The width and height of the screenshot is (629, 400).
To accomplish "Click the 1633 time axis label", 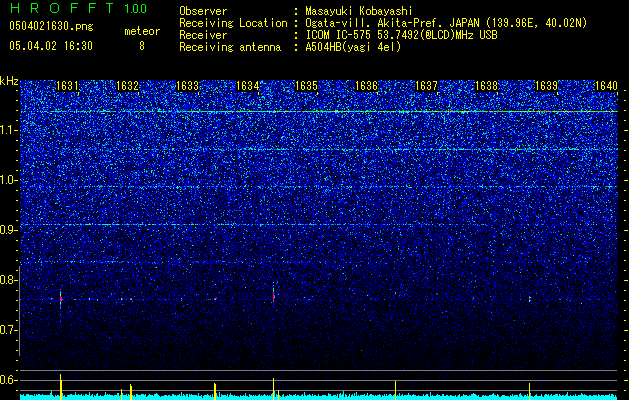I will (x=187, y=86).
